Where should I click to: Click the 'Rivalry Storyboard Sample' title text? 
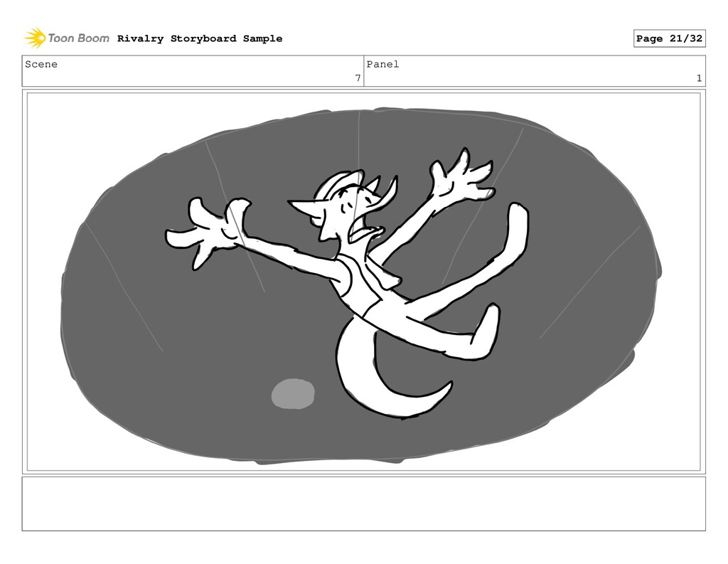200,38
